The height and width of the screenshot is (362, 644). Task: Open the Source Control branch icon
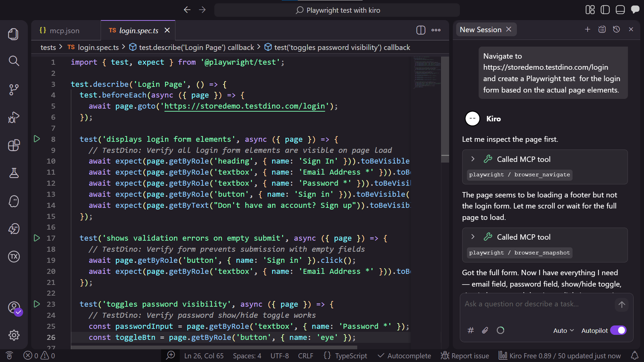(14, 89)
